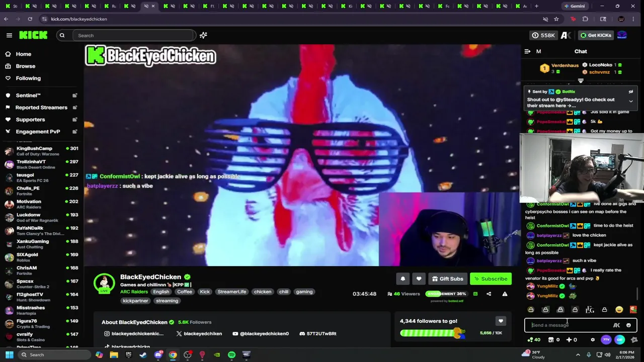Image resolution: width=644 pixels, height=362 pixels.
Task: Open KingBushCamp channel
Action: pyautogui.click(x=41, y=151)
